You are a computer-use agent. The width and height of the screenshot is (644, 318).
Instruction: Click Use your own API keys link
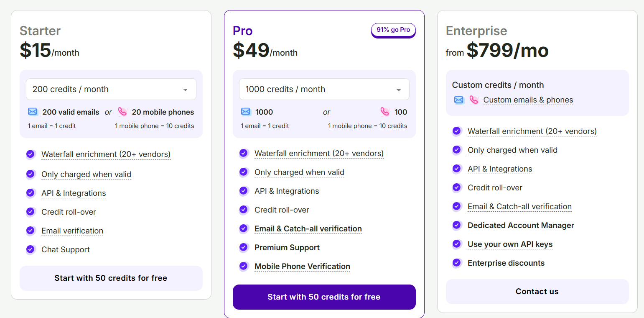(510, 244)
